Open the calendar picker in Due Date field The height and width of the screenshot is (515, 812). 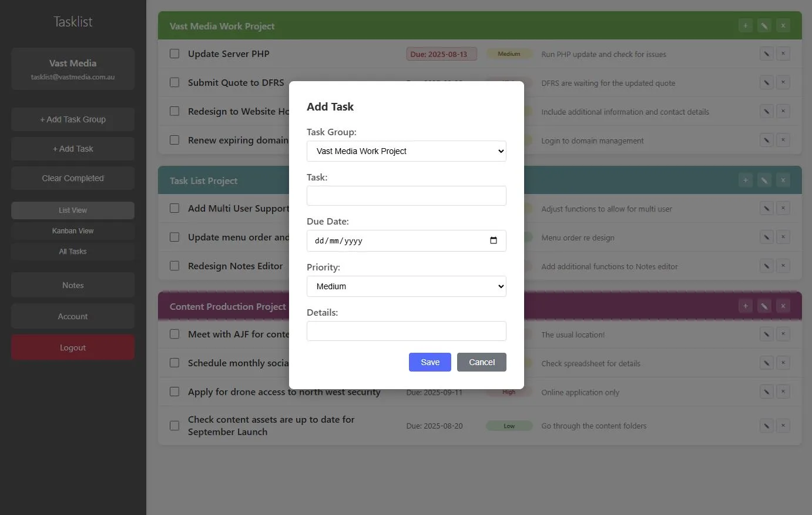494,240
